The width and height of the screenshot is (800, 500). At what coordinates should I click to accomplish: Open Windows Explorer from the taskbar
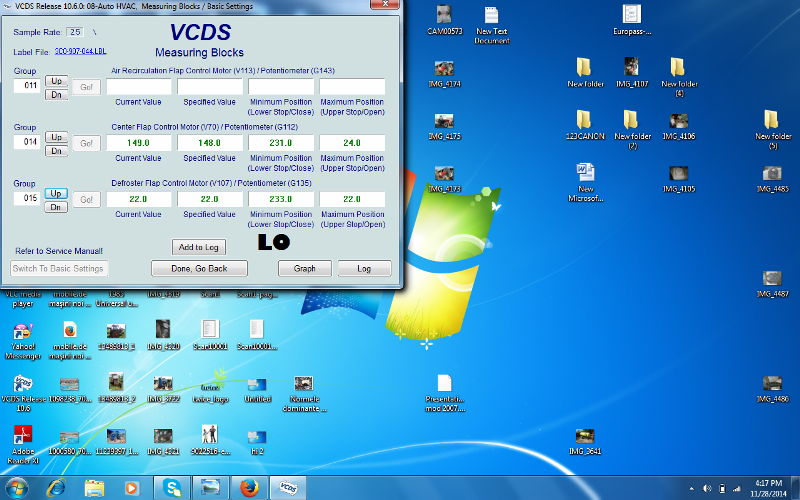(94, 488)
